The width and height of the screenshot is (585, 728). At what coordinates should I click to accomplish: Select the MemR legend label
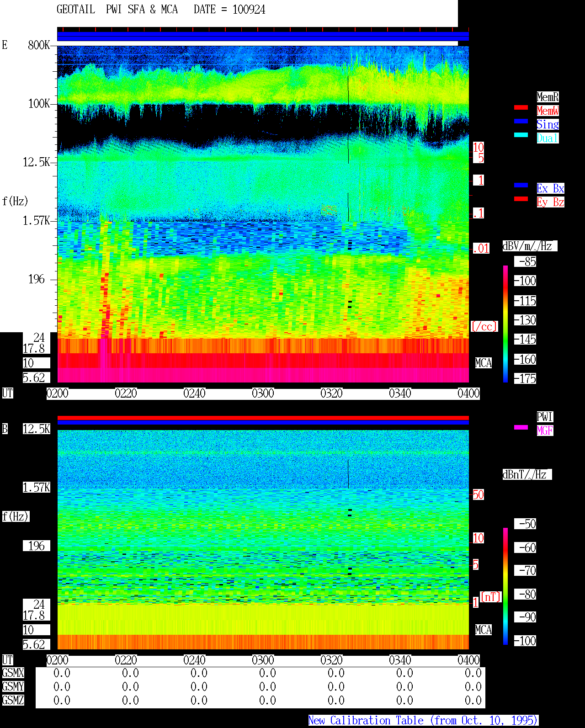[x=548, y=97]
